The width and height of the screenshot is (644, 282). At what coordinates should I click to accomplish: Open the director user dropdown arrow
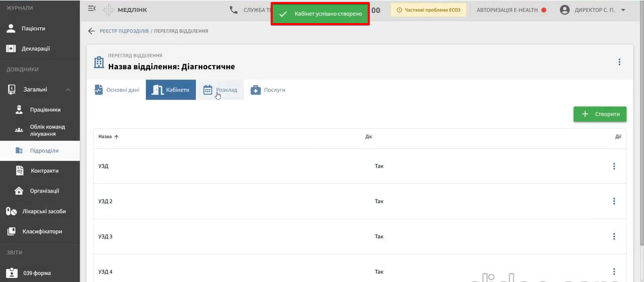[x=623, y=10]
